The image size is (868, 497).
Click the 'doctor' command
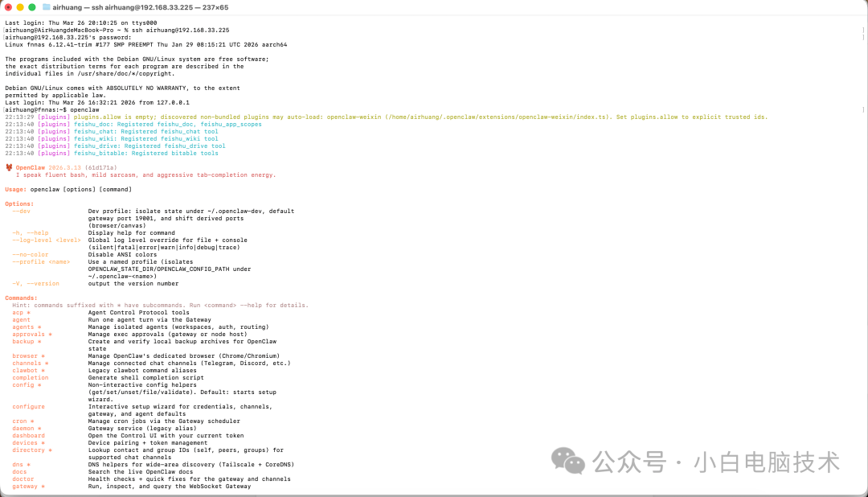coord(23,479)
